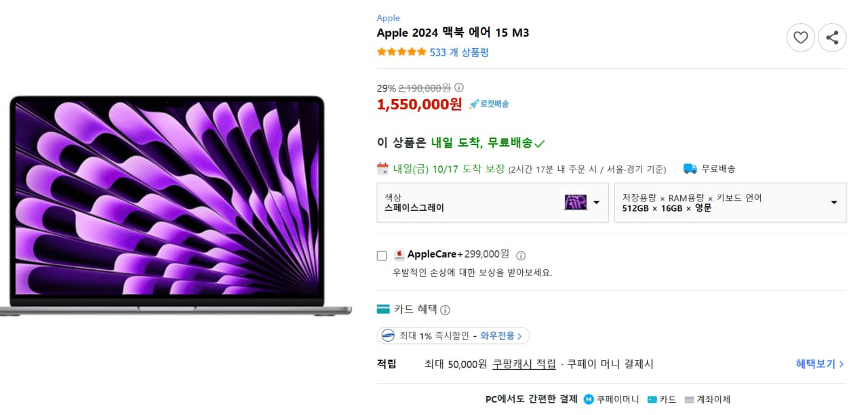The image size is (868, 415).
Task: Click the heart wishlist icon
Action: [801, 37]
